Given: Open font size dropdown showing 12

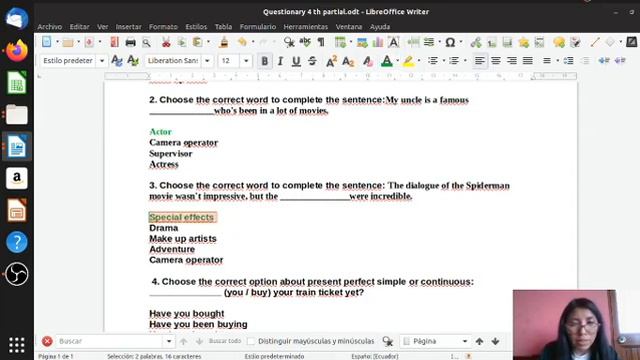Looking at the screenshot, I should pos(246,61).
